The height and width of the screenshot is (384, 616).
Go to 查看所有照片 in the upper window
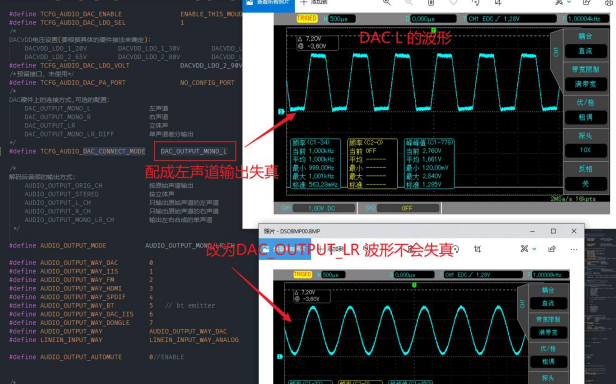(x=269, y=2)
